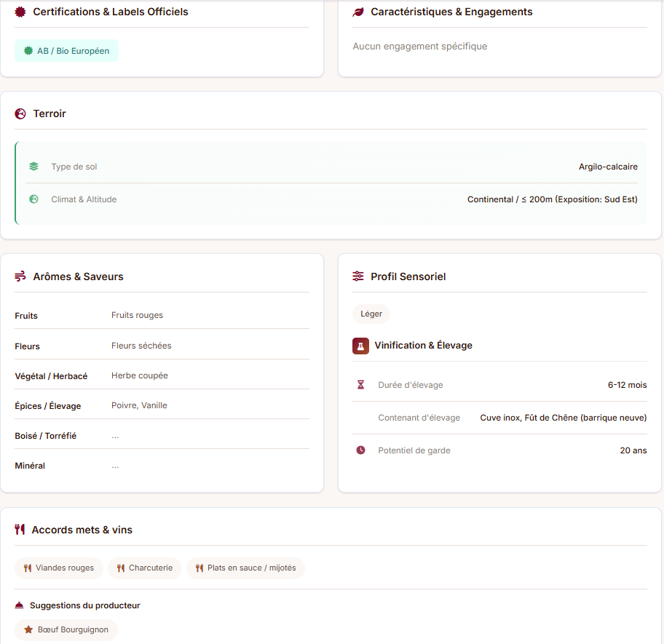Click the leaf icon beside Caractéristiques & Engagements
Screen dimensions: 664x644
[358, 12]
